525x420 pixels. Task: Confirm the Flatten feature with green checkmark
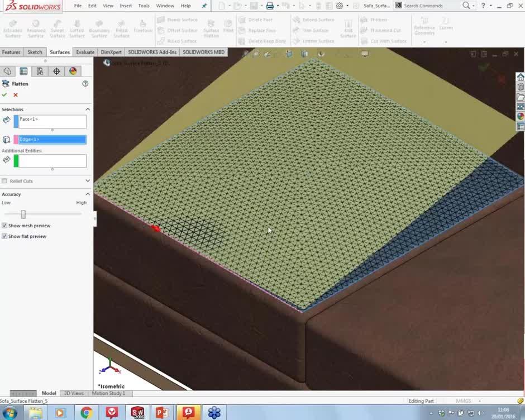5,95
